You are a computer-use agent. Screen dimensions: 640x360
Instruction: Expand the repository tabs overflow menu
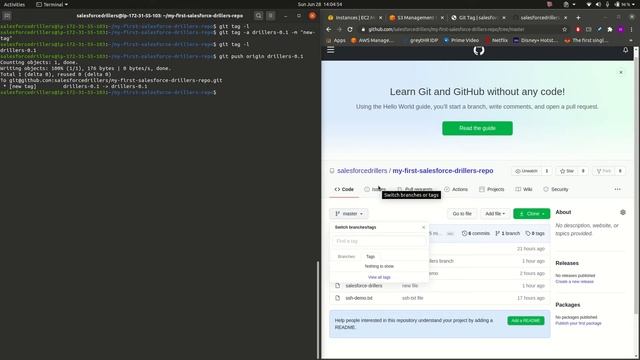(x=617, y=189)
